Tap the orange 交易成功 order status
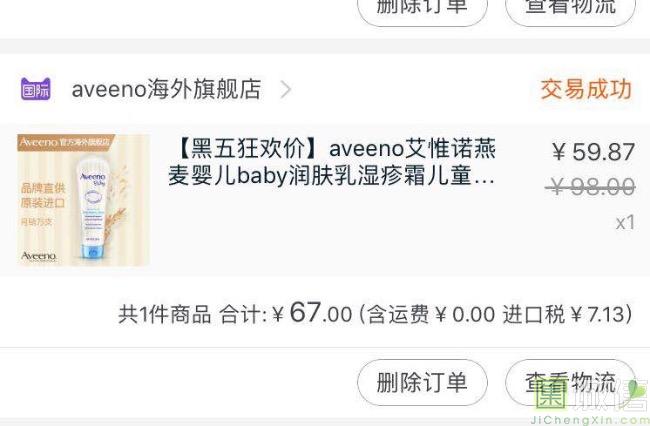Image resolution: width=650 pixels, height=426 pixels. (x=586, y=89)
